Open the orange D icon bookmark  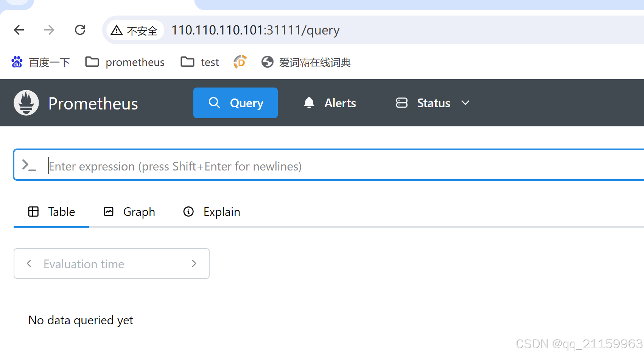coord(240,62)
